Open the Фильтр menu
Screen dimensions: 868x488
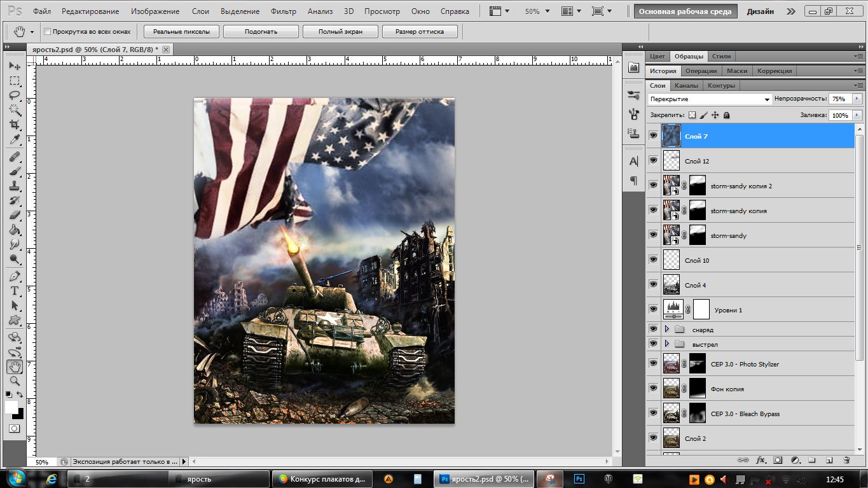284,11
